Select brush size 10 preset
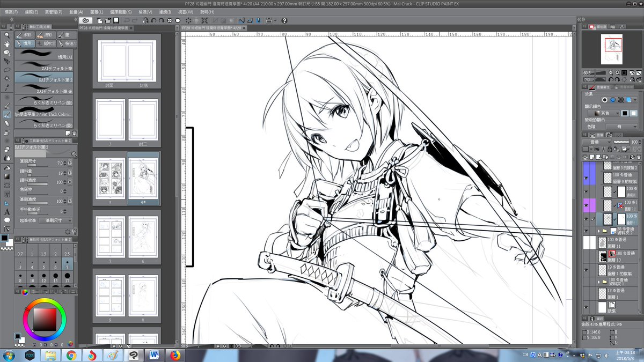 [x=32, y=277]
